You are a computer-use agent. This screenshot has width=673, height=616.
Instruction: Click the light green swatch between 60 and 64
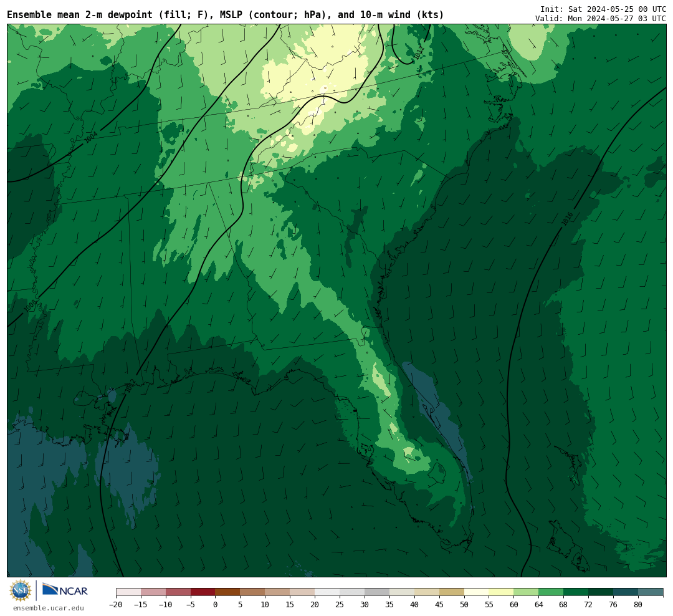point(527,592)
